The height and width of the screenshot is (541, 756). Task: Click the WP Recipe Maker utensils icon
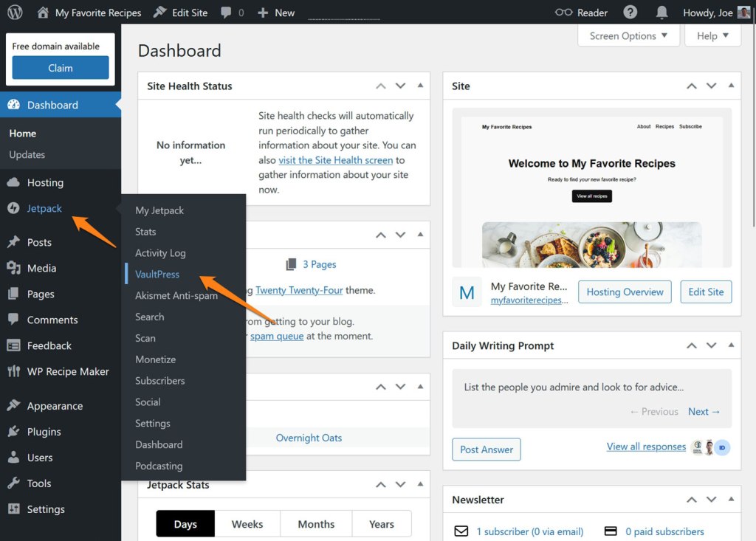(13, 371)
